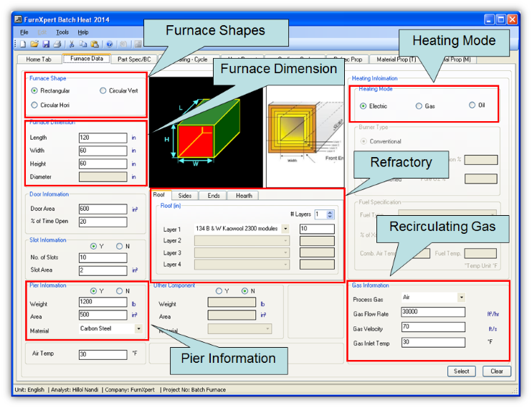532x408 pixels.
Task: Click the Air Temp input field
Action: [103, 354]
